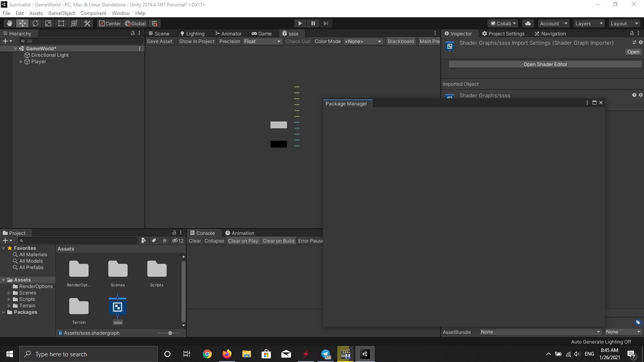Viewport: 644px width, 362px height.
Task: Click the Play button
Action: pyautogui.click(x=300, y=23)
